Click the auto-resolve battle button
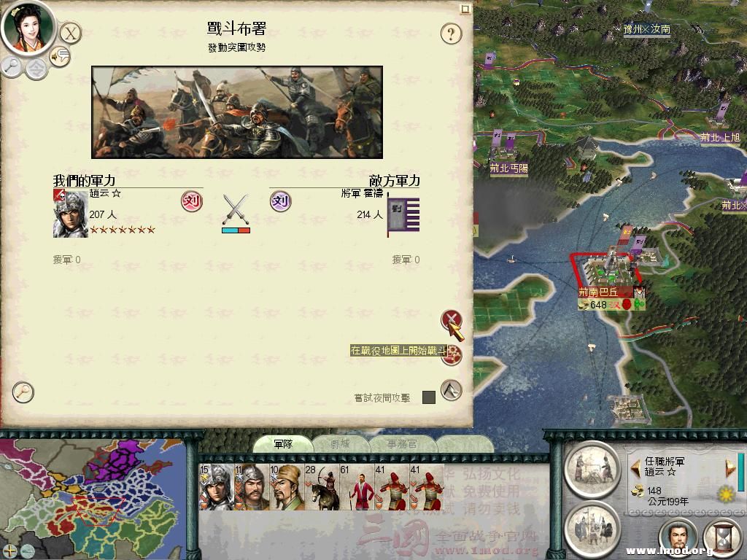 (452, 355)
